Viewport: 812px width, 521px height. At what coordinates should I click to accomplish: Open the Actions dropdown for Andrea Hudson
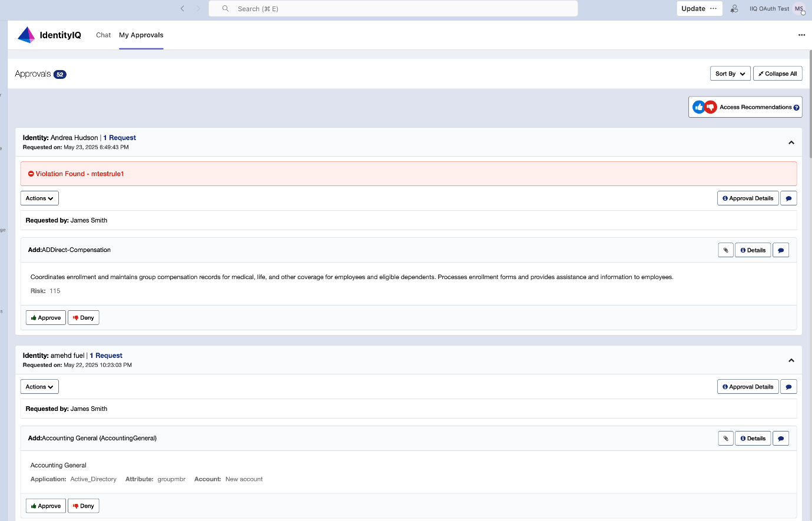click(39, 198)
